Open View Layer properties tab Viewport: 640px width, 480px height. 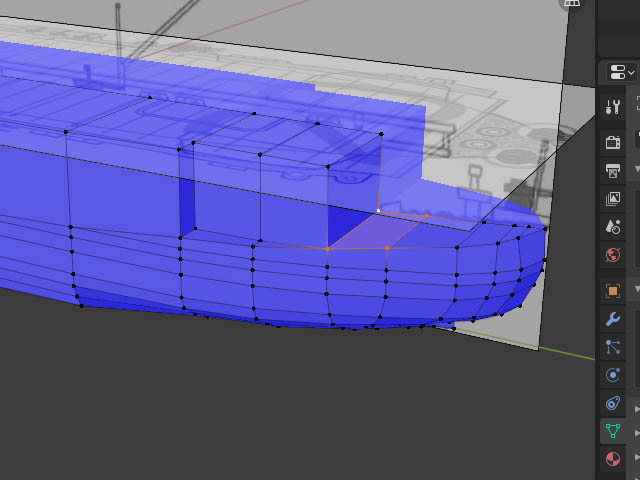(613, 199)
